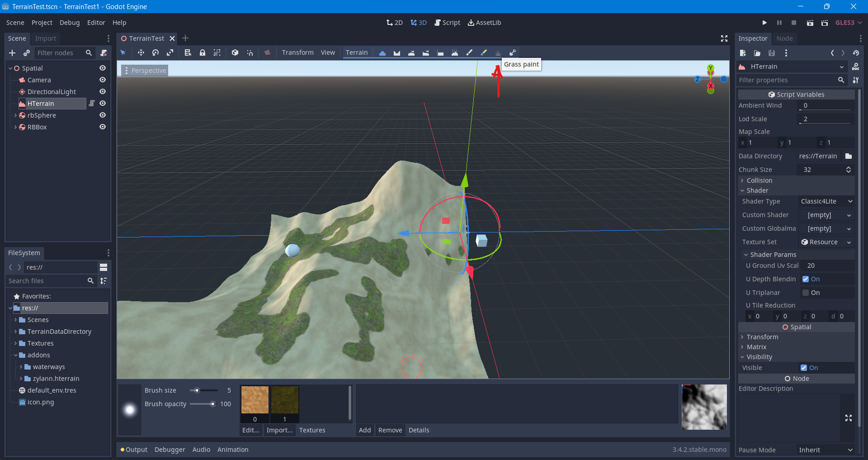Open the Debug menu

pyautogui.click(x=69, y=22)
